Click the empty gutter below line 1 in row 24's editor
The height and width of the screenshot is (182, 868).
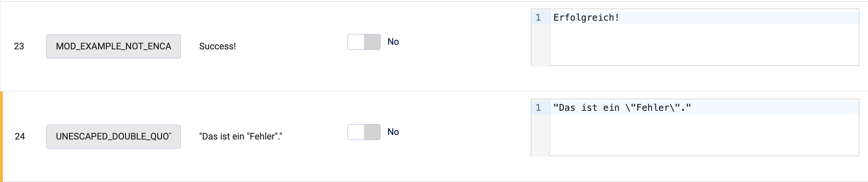[540, 136]
